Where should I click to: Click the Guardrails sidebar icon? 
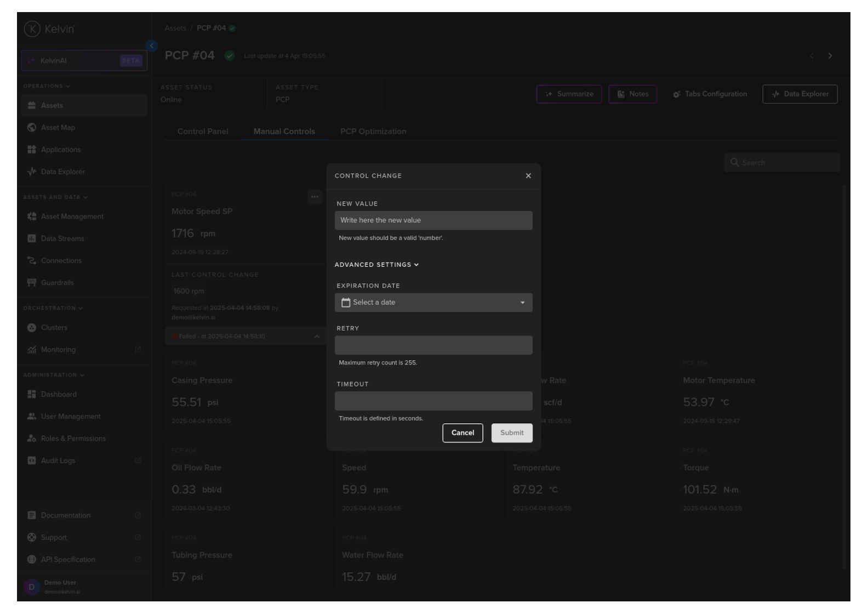point(32,283)
